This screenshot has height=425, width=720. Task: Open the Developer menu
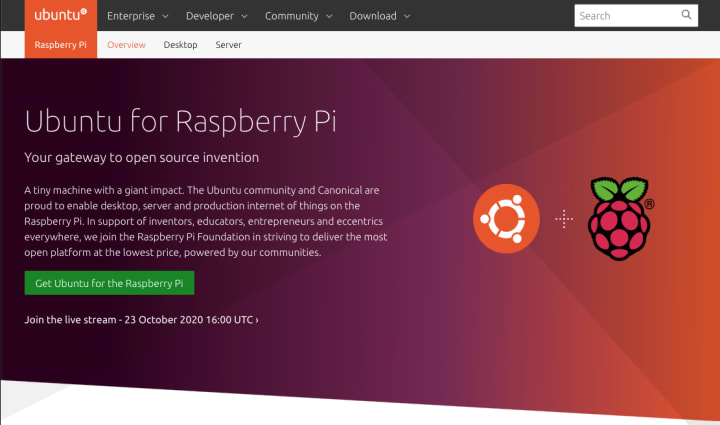tap(210, 16)
